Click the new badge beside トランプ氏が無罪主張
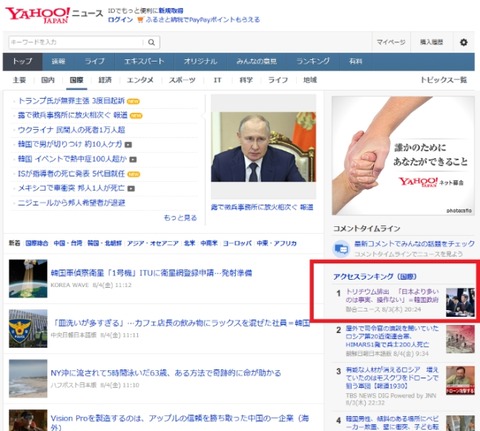The image size is (480, 431). click(x=133, y=101)
